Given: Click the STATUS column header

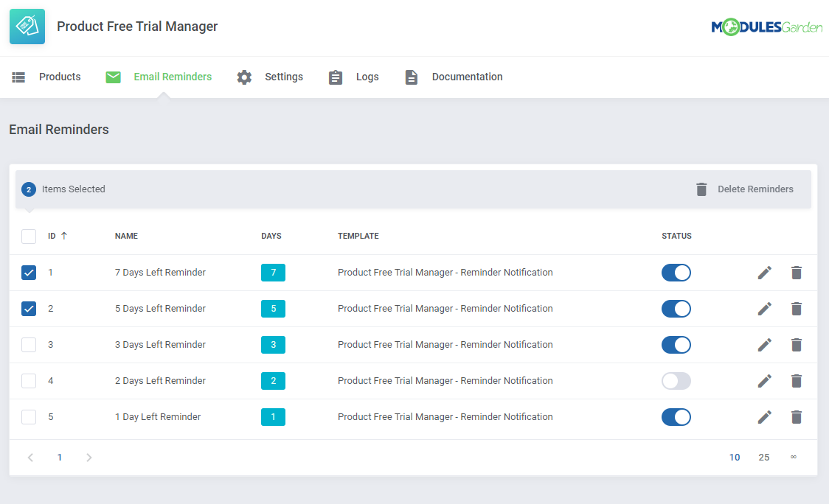Looking at the screenshot, I should 677,236.
